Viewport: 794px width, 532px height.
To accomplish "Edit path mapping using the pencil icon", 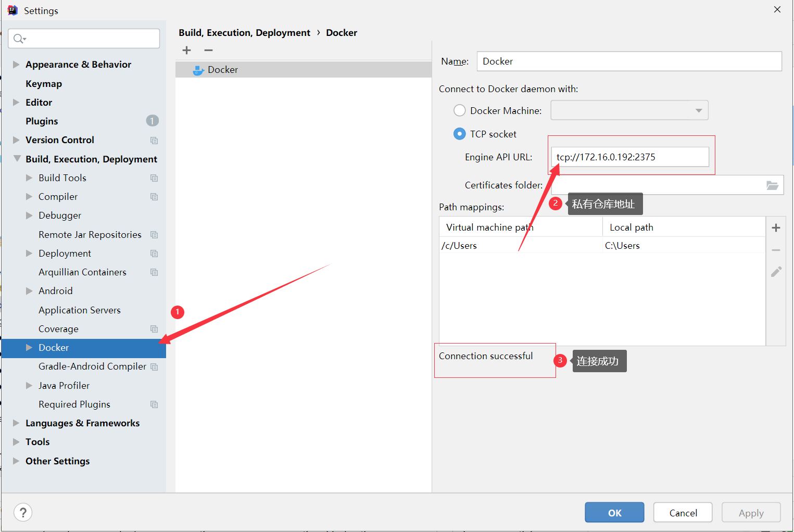I will [776, 272].
